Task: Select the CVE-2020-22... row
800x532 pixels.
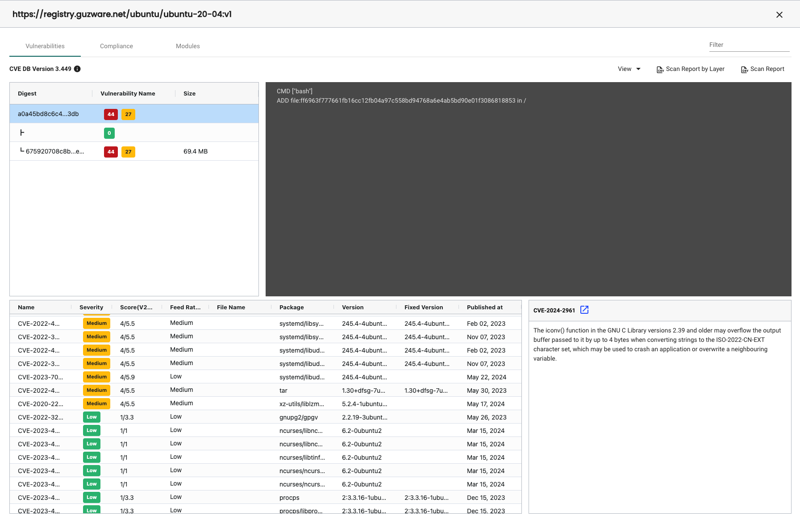Action: tap(265, 403)
